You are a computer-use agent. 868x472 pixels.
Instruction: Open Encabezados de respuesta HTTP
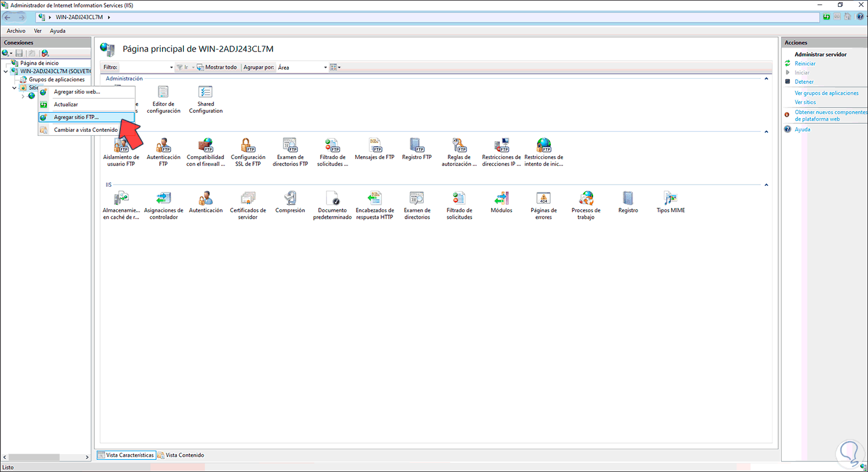374,206
